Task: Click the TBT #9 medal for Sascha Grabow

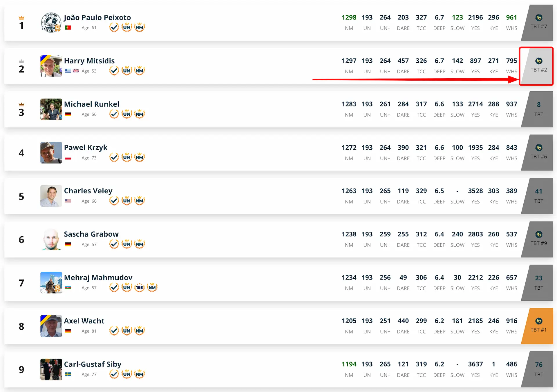Action: tap(539, 235)
